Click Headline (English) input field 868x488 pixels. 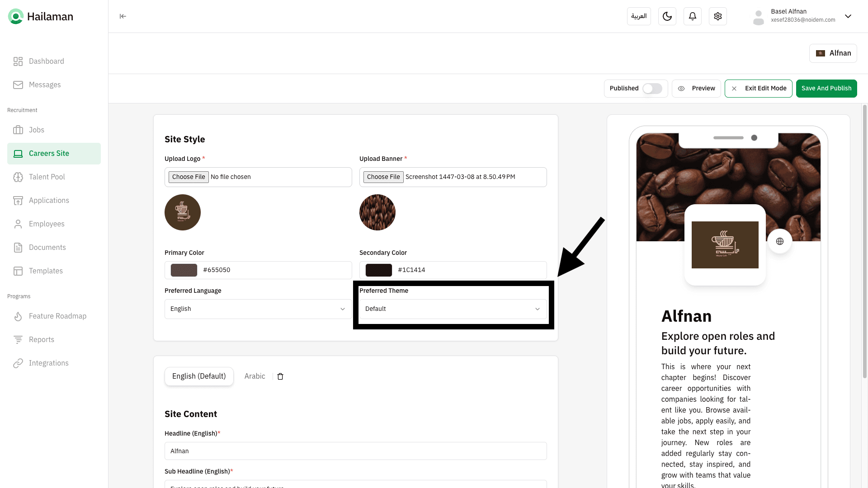pyautogui.click(x=355, y=451)
